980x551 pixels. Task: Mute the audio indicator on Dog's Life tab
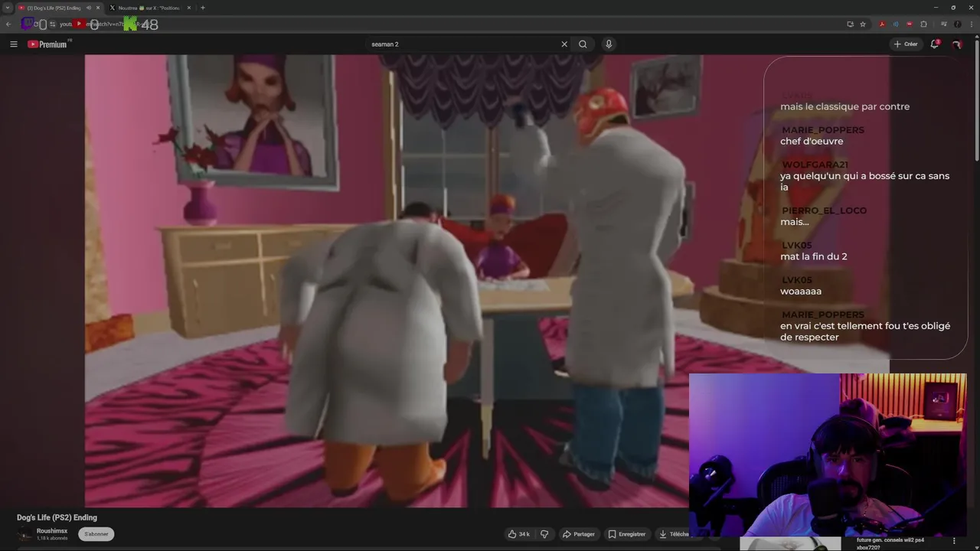pyautogui.click(x=88, y=8)
